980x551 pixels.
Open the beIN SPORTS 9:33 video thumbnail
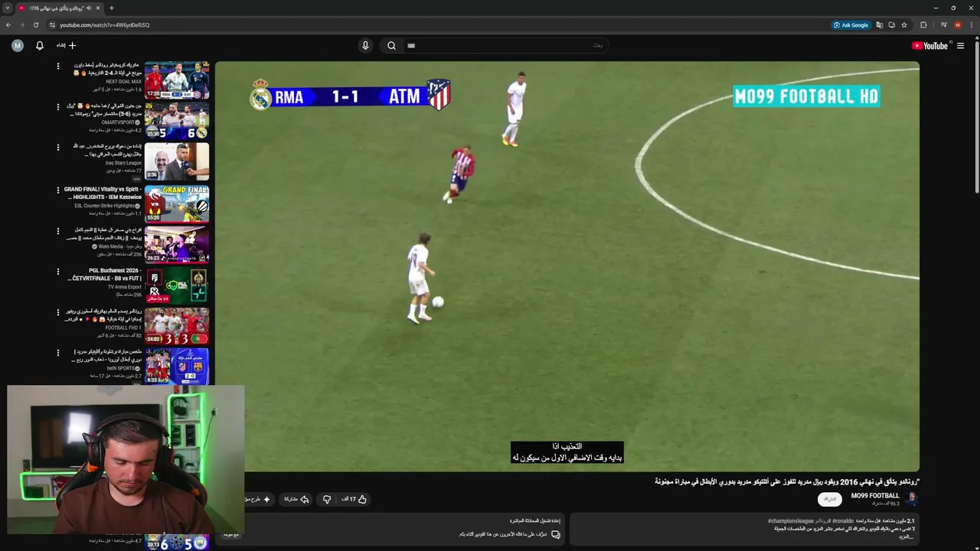(177, 367)
